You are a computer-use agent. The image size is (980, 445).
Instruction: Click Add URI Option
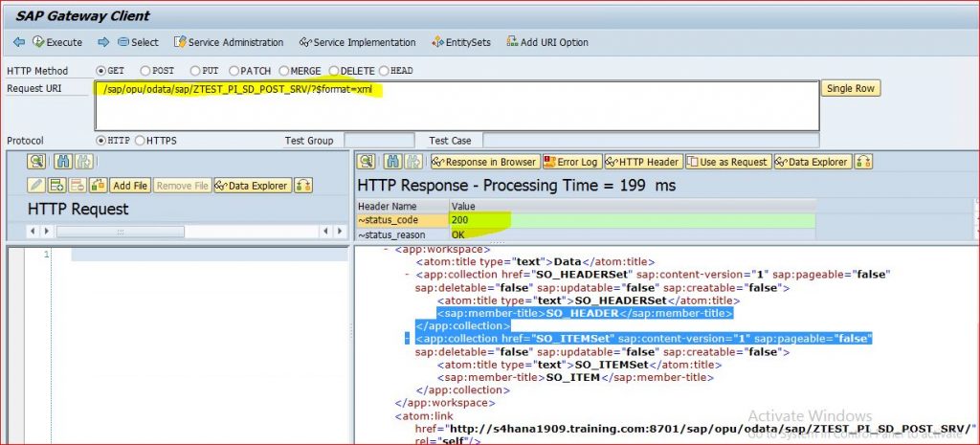click(x=546, y=42)
